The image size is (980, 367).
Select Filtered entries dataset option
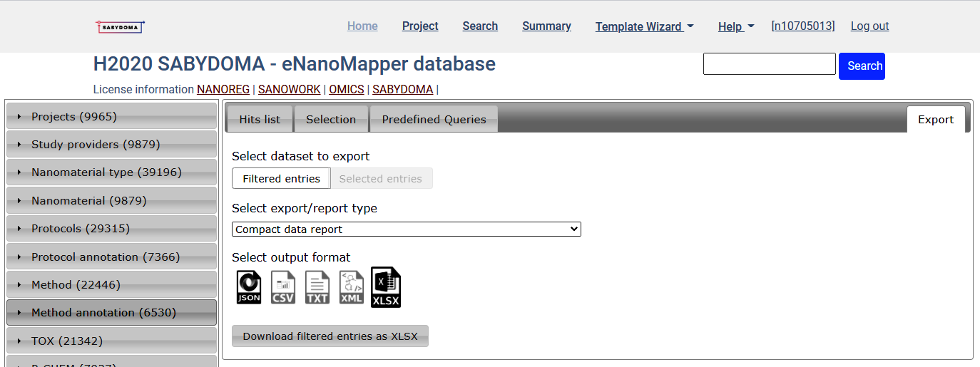[281, 179]
